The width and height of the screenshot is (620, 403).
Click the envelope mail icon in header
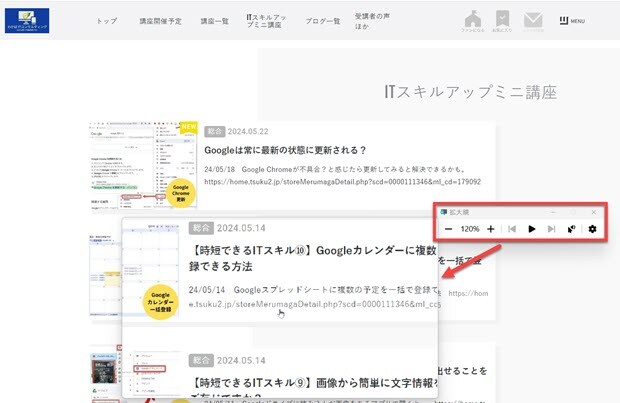pos(533,20)
